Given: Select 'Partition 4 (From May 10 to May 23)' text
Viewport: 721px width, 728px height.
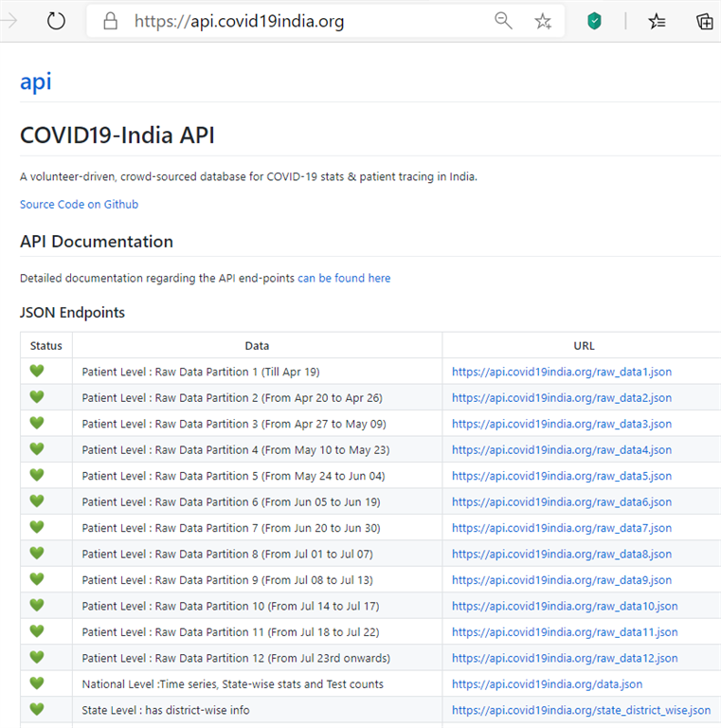Looking at the screenshot, I should pyautogui.click(x=297, y=450).
